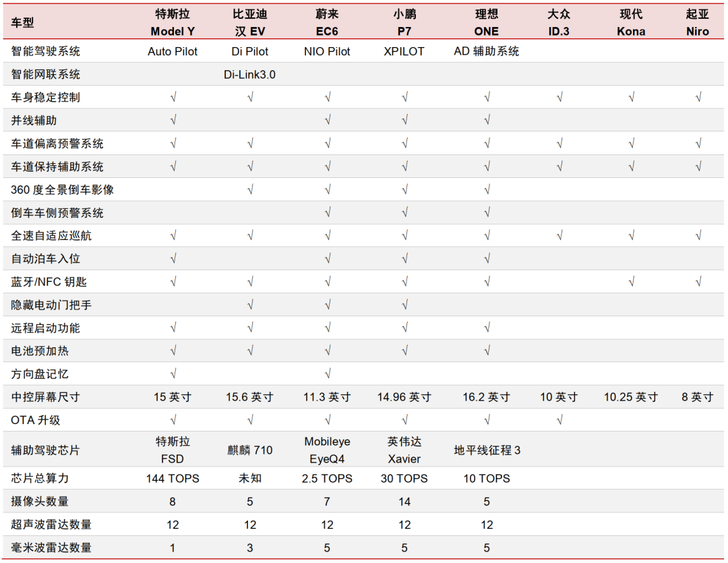Select the 比亚迪 汉 EV column header

coord(250,23)
